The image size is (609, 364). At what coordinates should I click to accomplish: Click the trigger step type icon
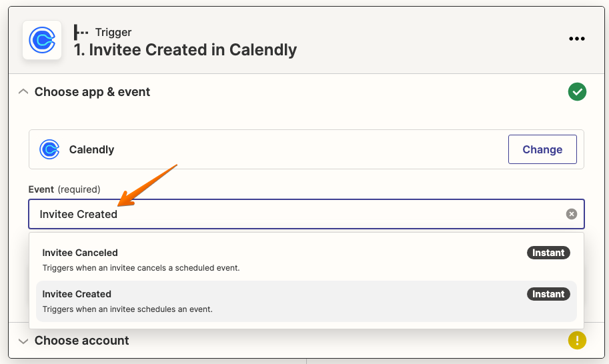tap(81, 32)
